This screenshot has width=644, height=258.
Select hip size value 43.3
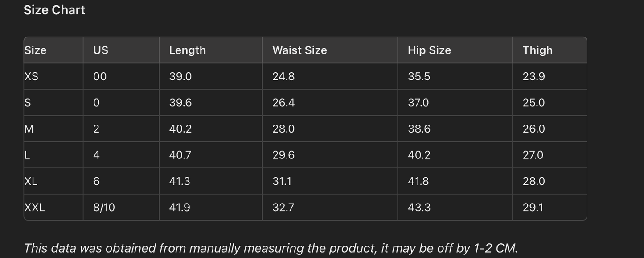419,207
